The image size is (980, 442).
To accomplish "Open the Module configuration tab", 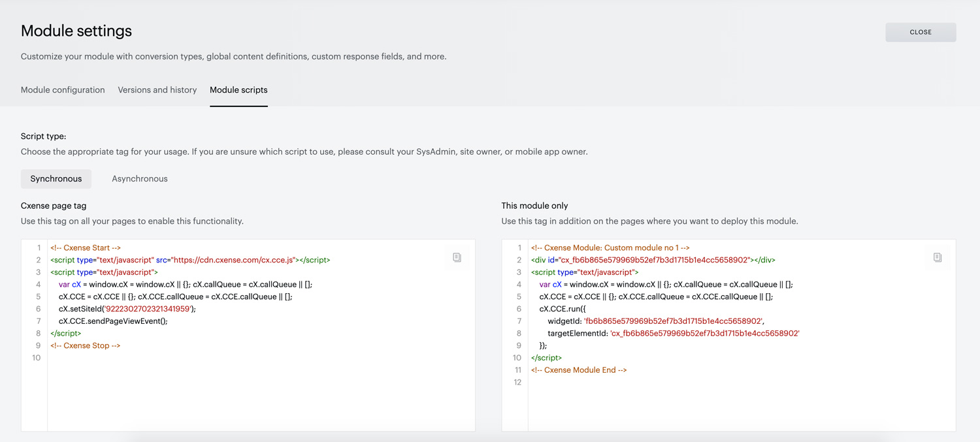I will (63, 90).
